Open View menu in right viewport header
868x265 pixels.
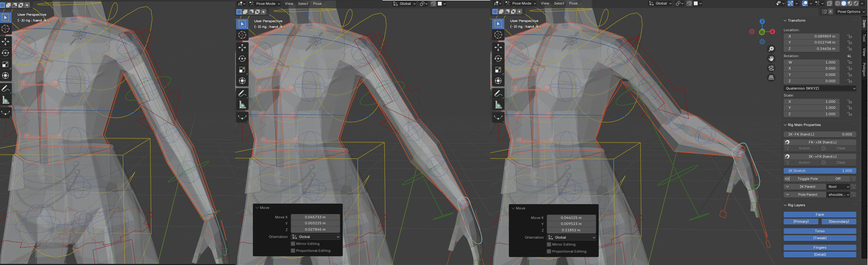545,3
